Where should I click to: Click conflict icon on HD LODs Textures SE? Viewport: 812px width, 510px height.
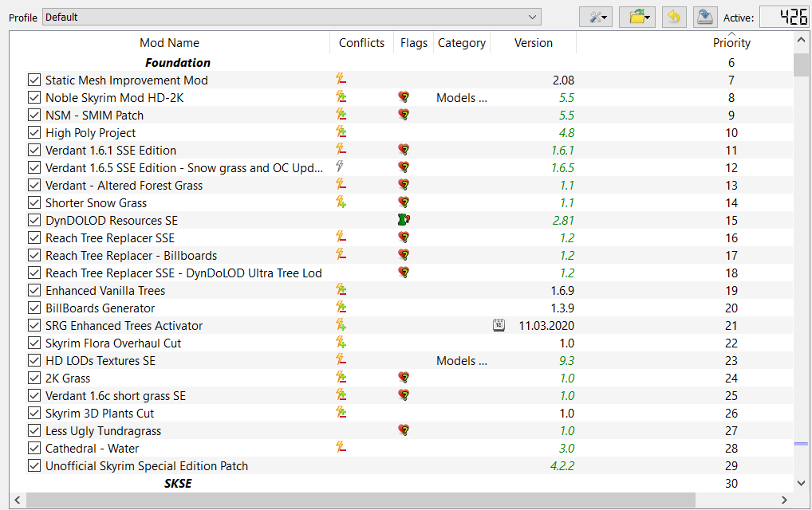341,359
